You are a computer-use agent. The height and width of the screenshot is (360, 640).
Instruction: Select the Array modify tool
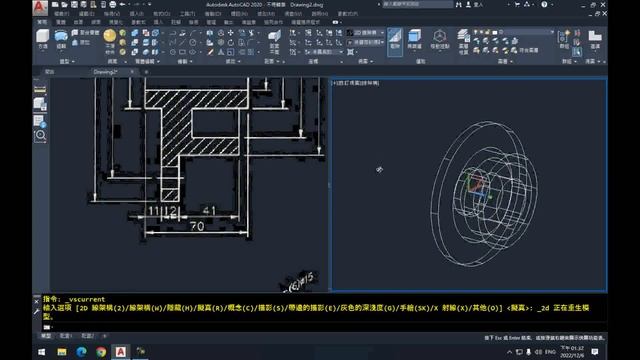[250, 52]
